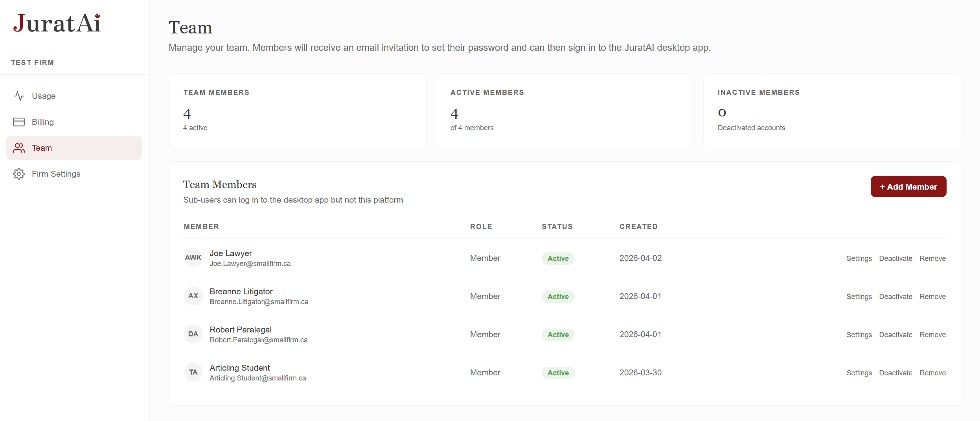Image resolution: width=980 pixels, height=421 pixels.
Task: Remove Robert Paralegal from the team
Action: [932, 335]
